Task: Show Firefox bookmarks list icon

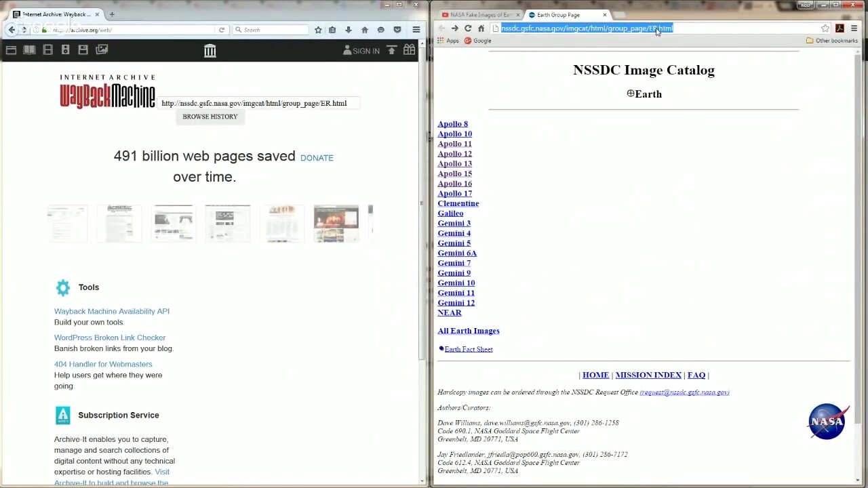Action: point(332,30)
